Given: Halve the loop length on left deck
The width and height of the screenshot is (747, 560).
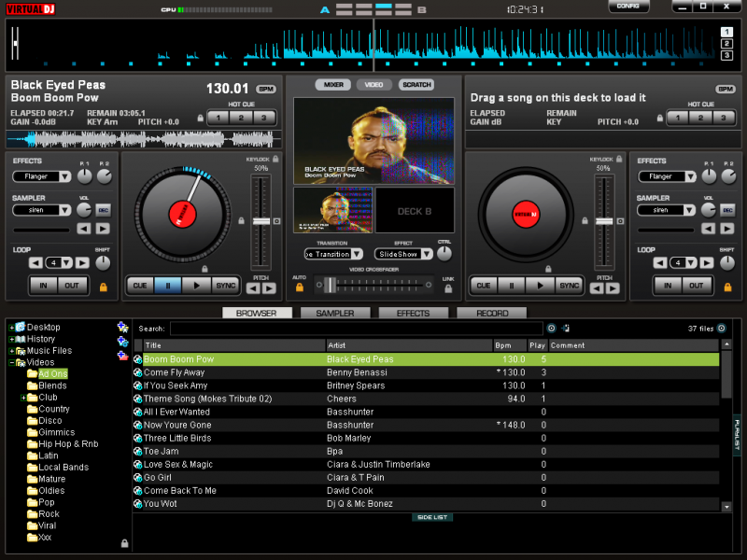Looking at the screenshot, I should 35,263.
